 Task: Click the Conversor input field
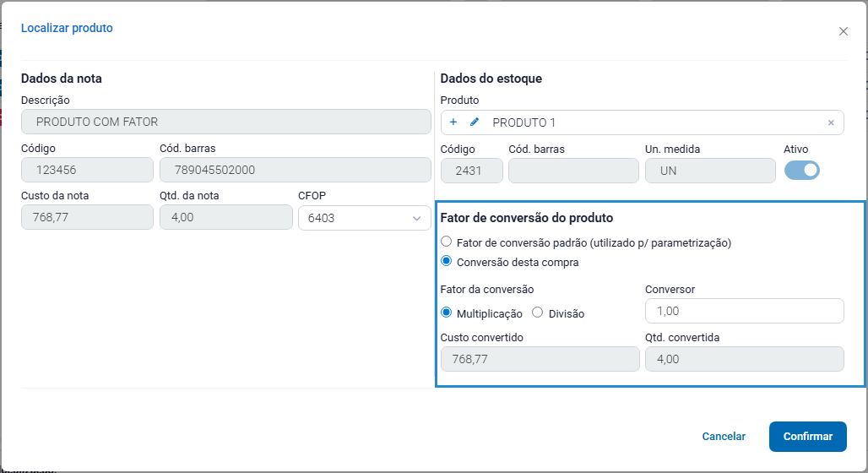(744, 311)
